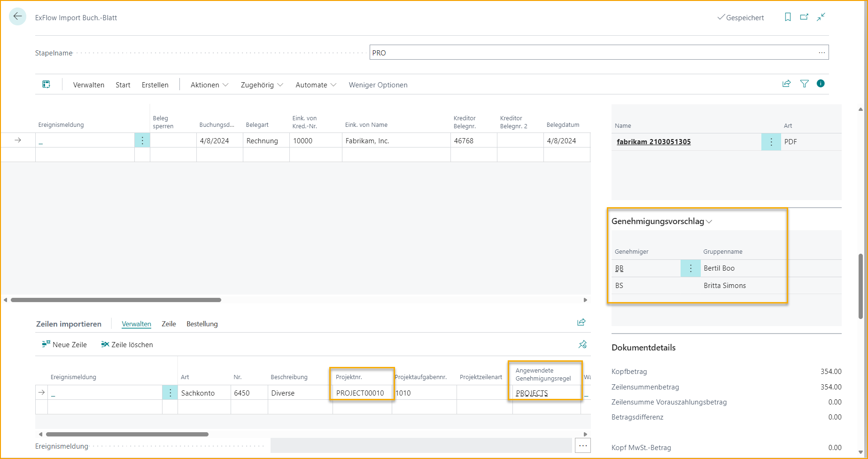The image size is (868, 459).
Task: Click the Belegart cell Rechnung
Action: [266, 140]
